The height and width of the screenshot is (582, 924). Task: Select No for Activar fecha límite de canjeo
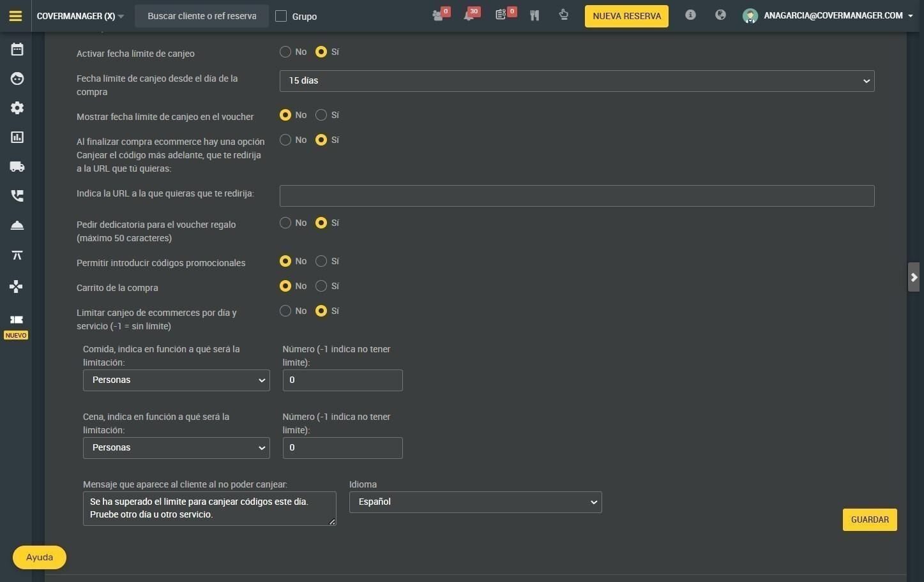pyautogui.click(x=285, y=52)
